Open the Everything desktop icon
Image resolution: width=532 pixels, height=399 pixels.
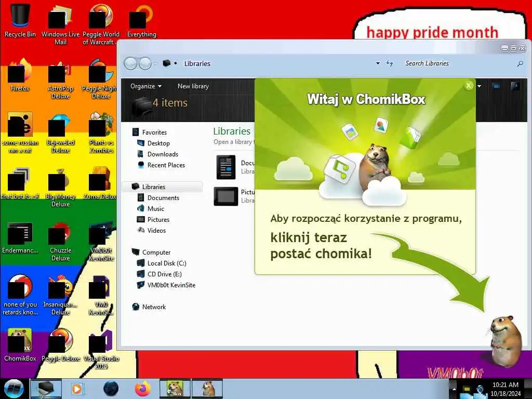141,20
